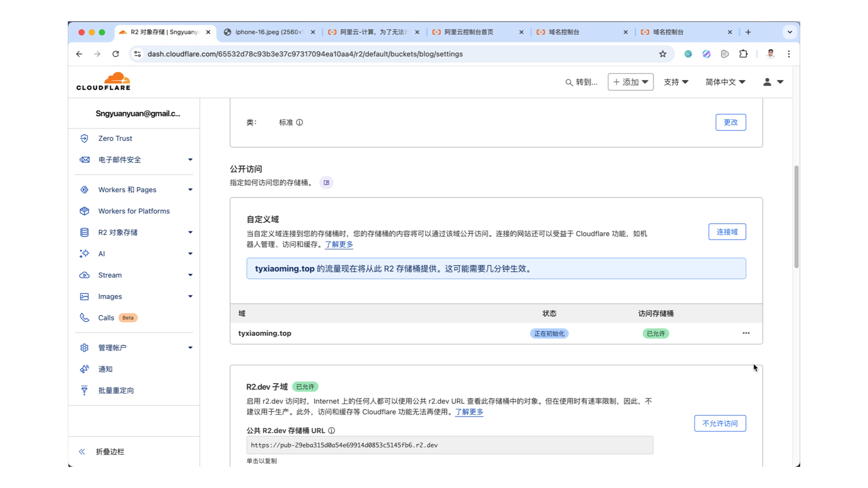
Task: Open the 批量重定向 section
Action: tap(116, 390)
